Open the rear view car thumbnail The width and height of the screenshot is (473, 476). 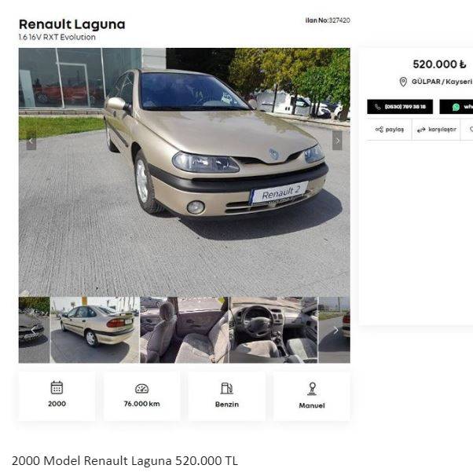click(95, 330)
